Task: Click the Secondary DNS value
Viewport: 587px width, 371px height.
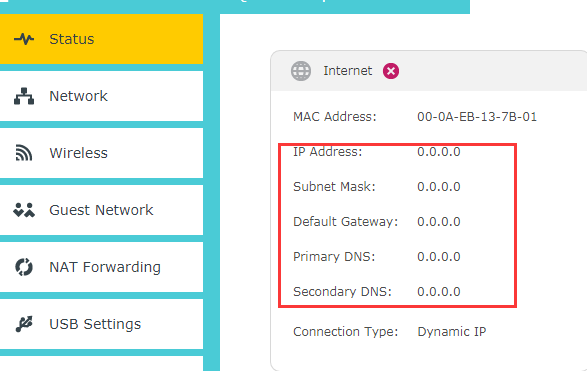Action: (x=439, y=292)
